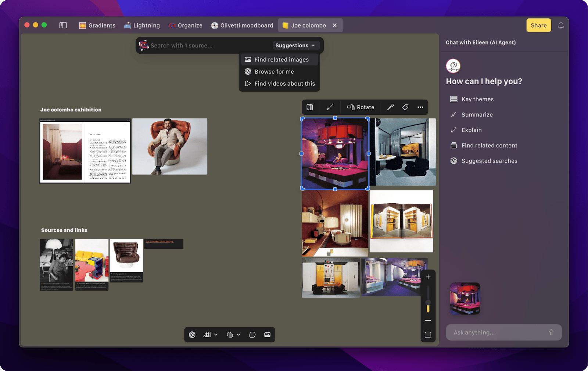This screenshot has width=588, height=371.
Task: Expand the shapes dropdown arrow
Action: point(239,335)
